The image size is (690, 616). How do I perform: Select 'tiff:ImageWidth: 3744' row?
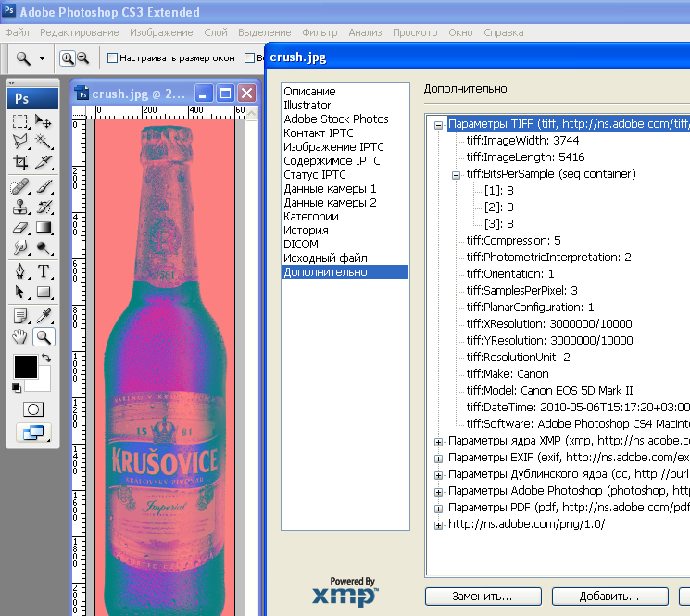(x=522, y=141)
